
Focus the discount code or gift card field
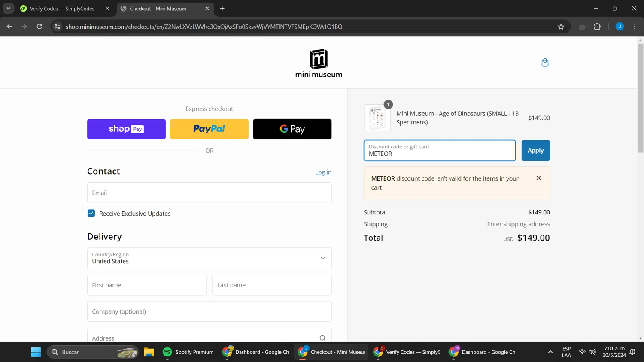click(x=440, y=151)
